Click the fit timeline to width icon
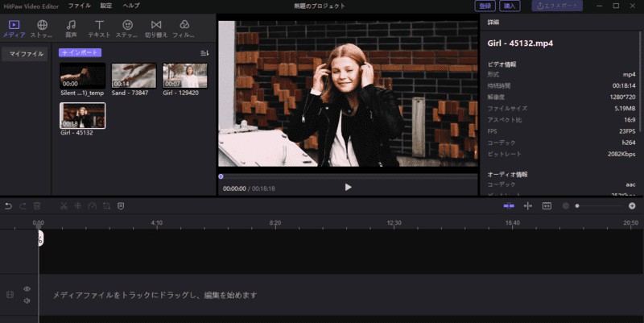Image resolution: width=644 pixels, height=323 pixels. pos(547,206)
